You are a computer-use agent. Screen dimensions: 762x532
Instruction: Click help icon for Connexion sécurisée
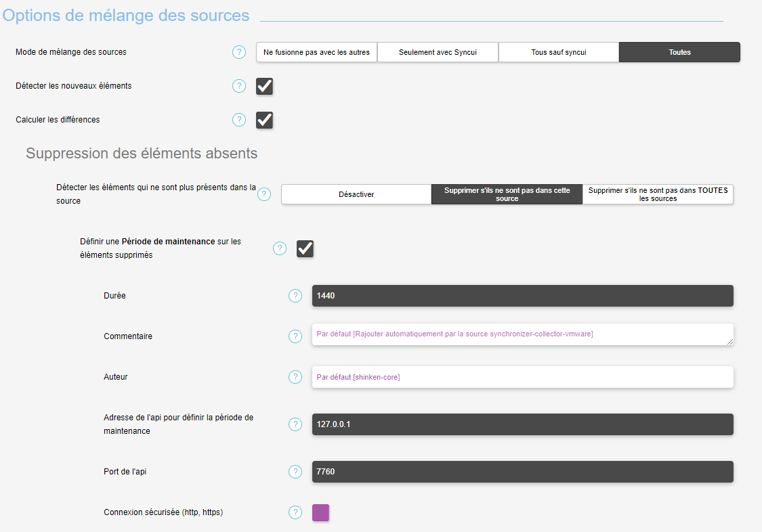coord(295,512)
